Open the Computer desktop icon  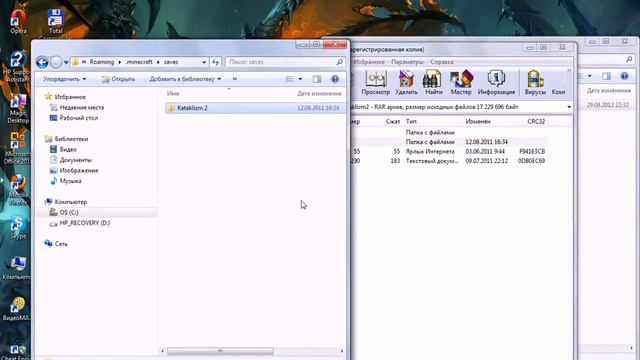coord(16,268)
